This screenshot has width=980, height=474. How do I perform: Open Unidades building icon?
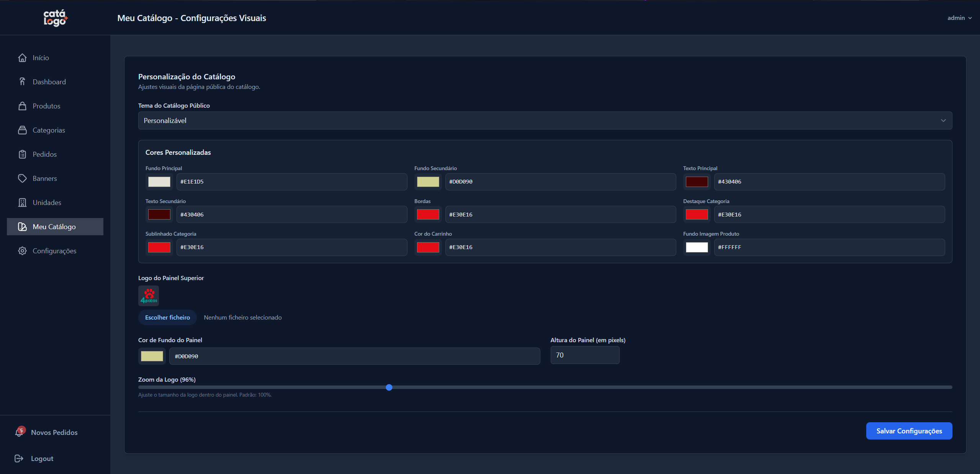coord(23,203)
